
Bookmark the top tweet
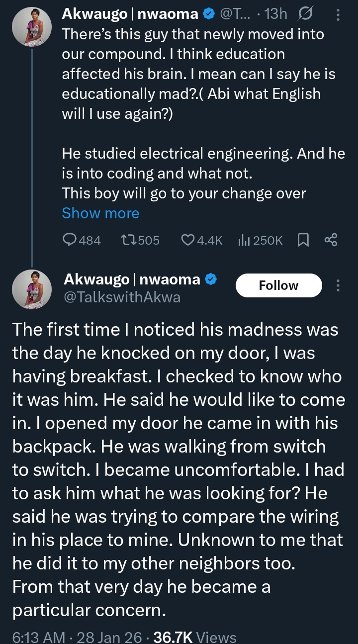click(x=303, y=241)
